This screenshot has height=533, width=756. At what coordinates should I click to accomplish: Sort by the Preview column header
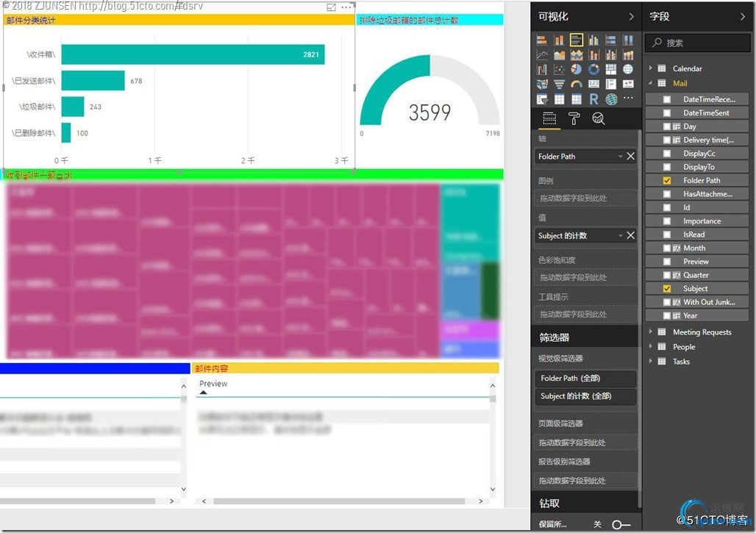(x=213, y=384)
